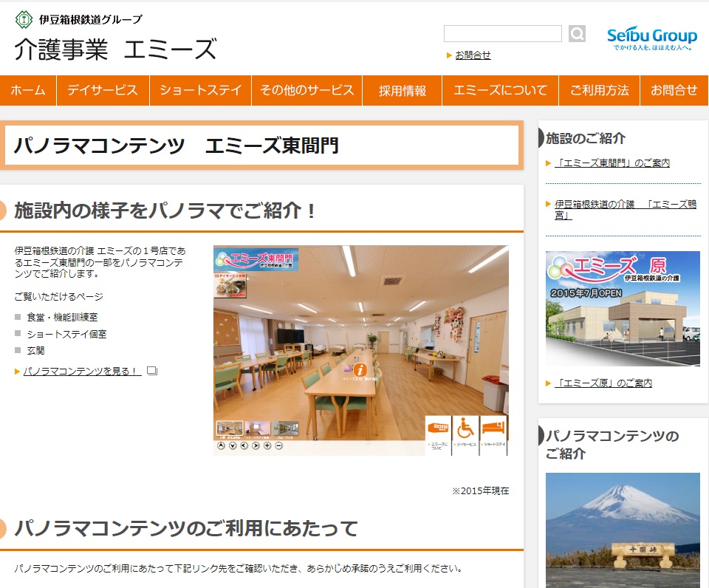The height and width of the screenshot is (588, 709).
Task: Click the ※2015年現在 note text
Action: pos(481,490)
